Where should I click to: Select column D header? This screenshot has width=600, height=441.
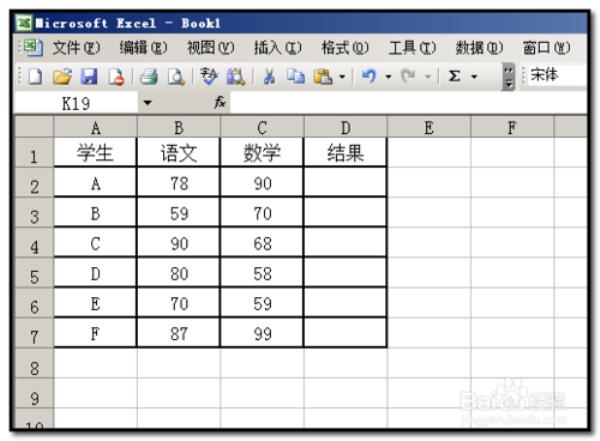[345, 127]
